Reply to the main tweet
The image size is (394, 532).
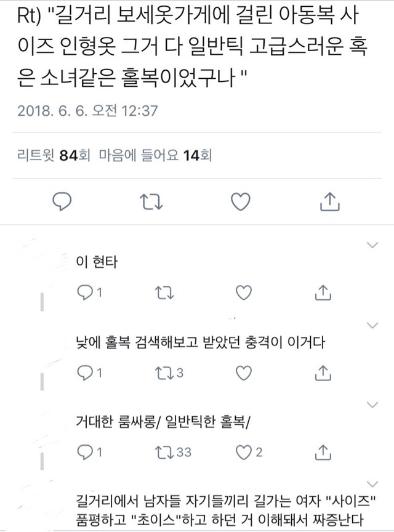[x=62, y=201]
